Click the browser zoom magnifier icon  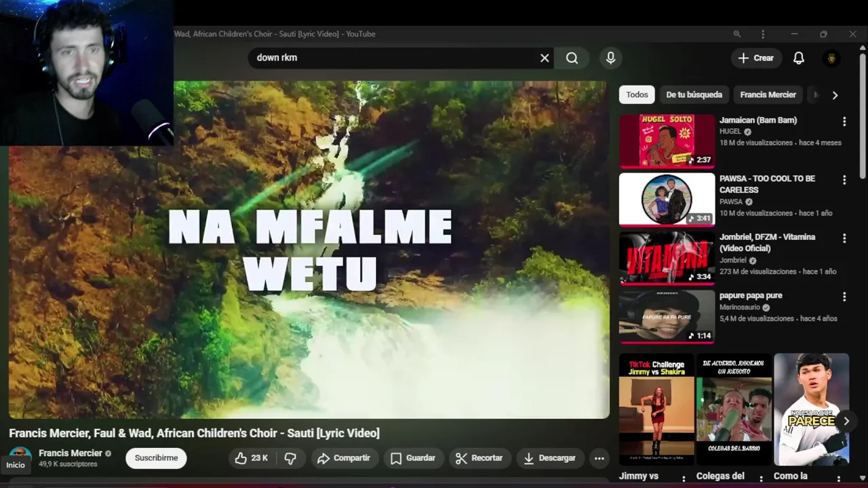[737, 34]
